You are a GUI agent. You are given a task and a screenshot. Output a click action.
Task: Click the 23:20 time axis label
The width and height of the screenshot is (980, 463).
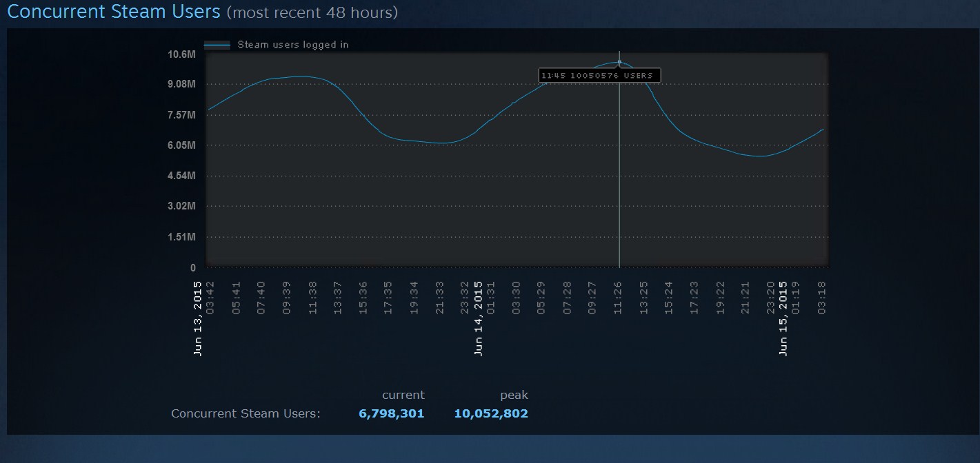tap(771, 297)
